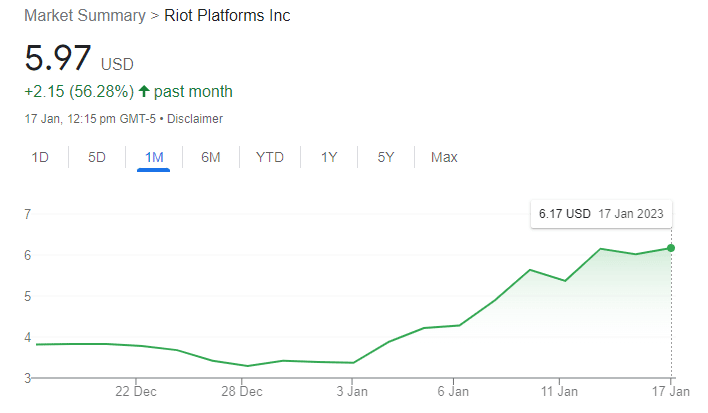Click the Riot Platforms Inc title
This screenshot has height=413, width=708.
pos(227,17)
